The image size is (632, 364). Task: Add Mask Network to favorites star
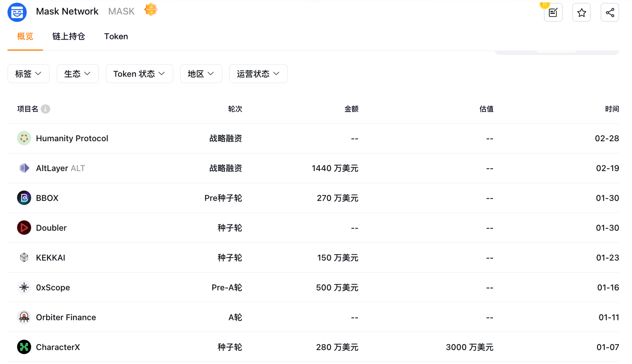pos(581,13)
